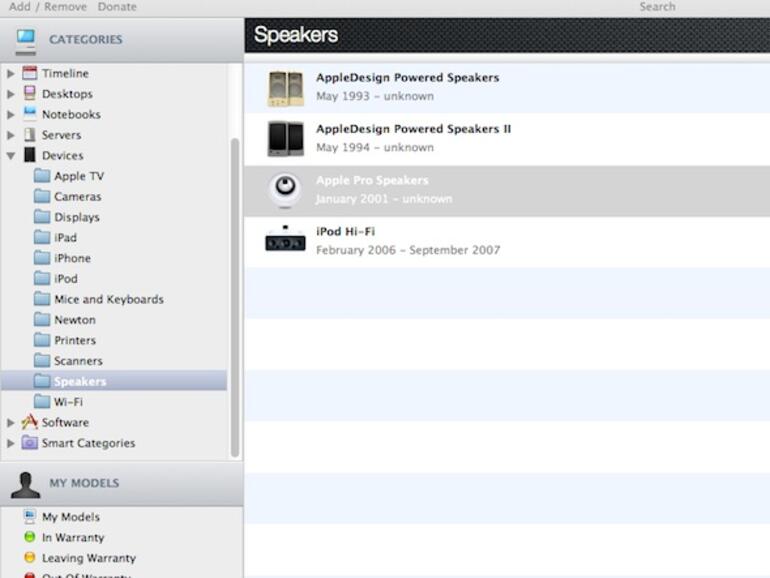This screenshot has width=770, height=578.
Task: Click the Software app icon
Action: (29, 422)
